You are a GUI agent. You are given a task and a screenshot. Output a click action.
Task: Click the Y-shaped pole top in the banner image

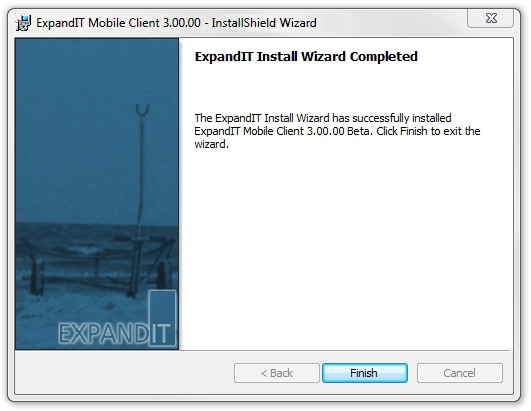point(142,110)
